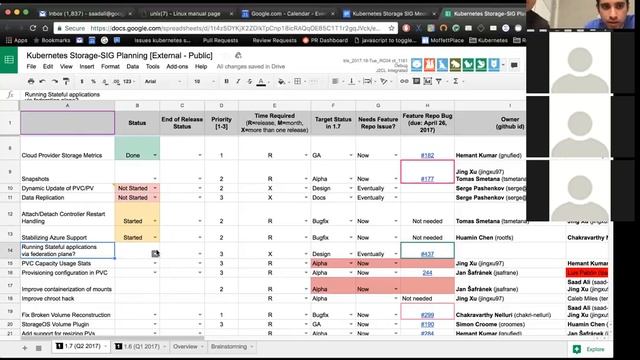Insert a comment from toolbar
This screenshot has height=360, width=640.
click(416, 81)
